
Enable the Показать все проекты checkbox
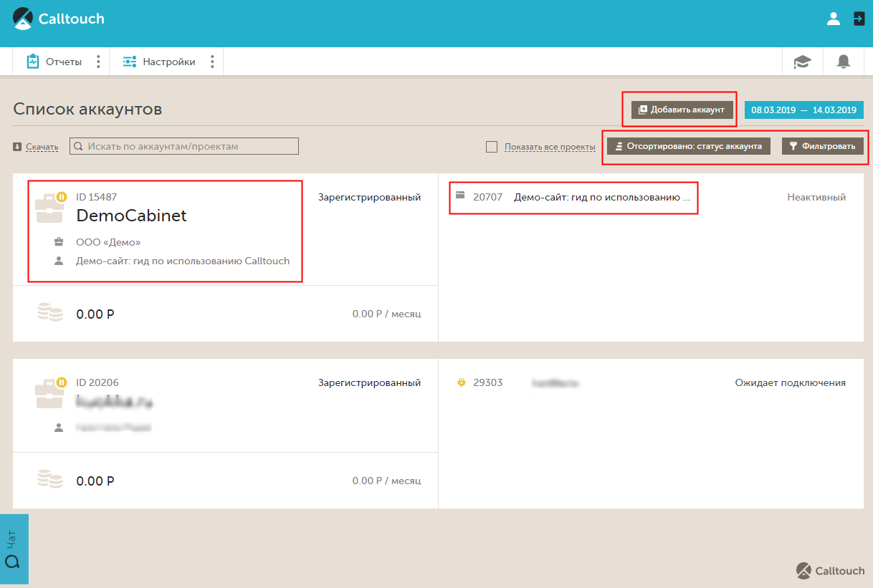(x=492, y=147)
